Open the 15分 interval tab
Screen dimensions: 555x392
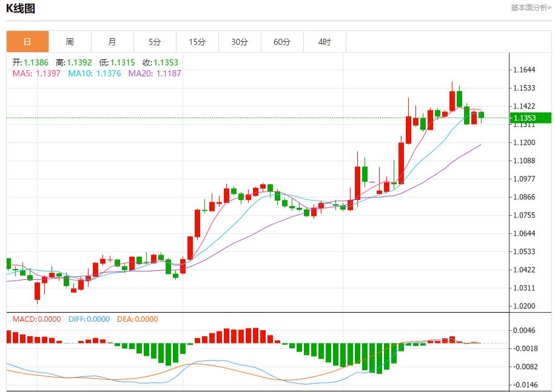197,42
